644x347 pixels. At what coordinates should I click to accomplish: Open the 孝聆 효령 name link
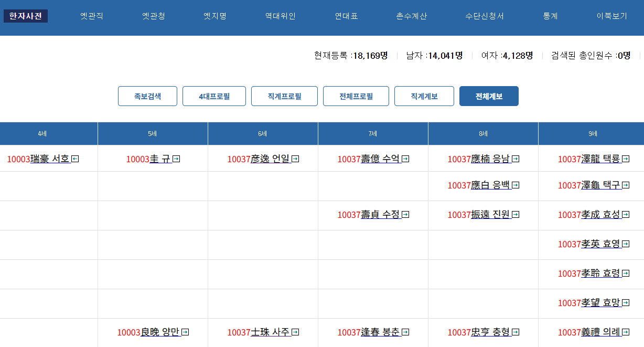(601, 274)
